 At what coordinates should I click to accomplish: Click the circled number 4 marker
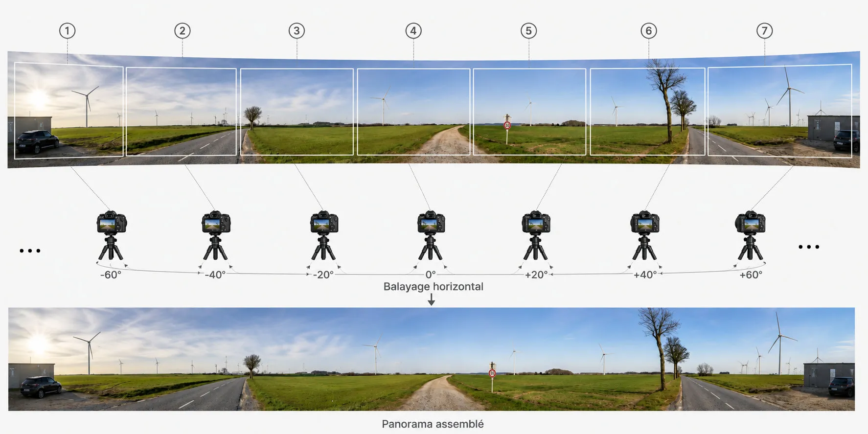[x=413, y=31]
